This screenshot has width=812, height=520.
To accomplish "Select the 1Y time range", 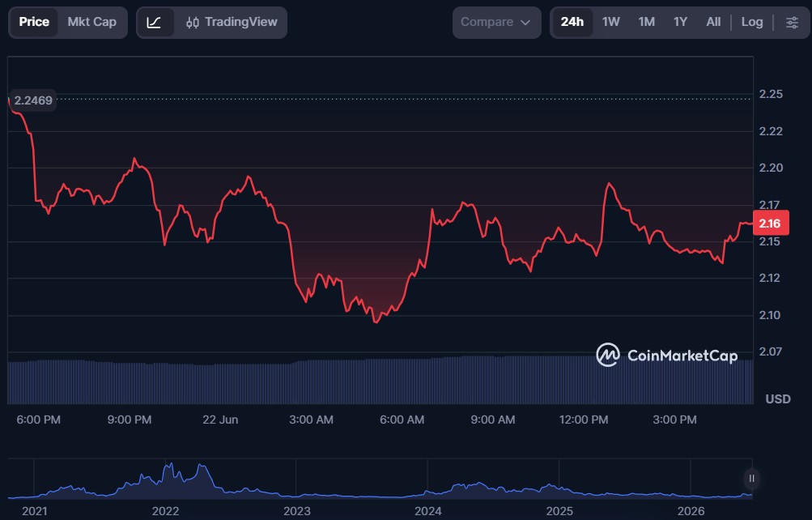I will tap(680, 22).
